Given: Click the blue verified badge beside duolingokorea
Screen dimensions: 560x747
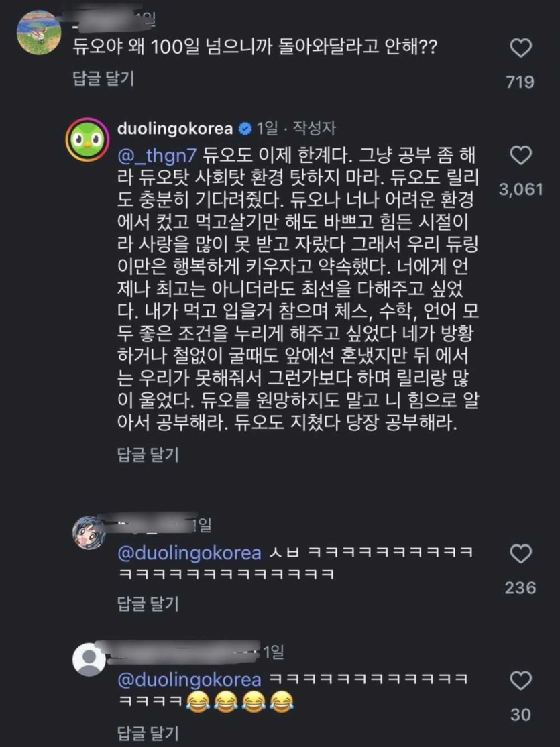Looking at the screenshot, I should click(x=245, y=127).
